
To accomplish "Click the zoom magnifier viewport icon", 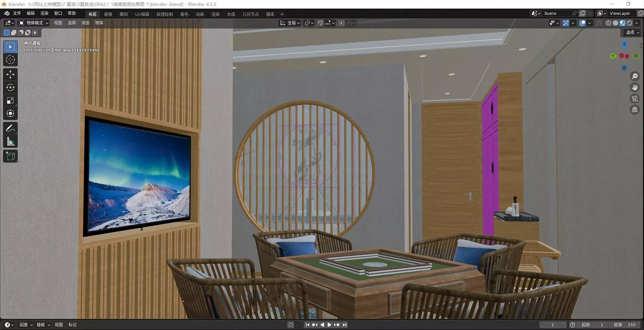I will pyautogui.click(x=635, y=76).
